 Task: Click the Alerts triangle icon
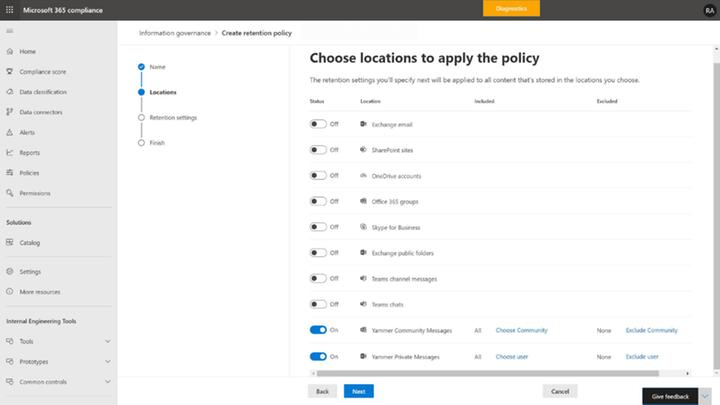[10, 132]
